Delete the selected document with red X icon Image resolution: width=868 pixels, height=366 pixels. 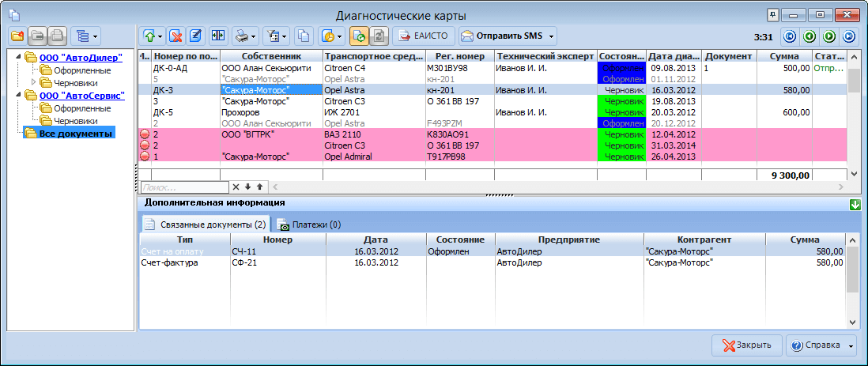176,36
